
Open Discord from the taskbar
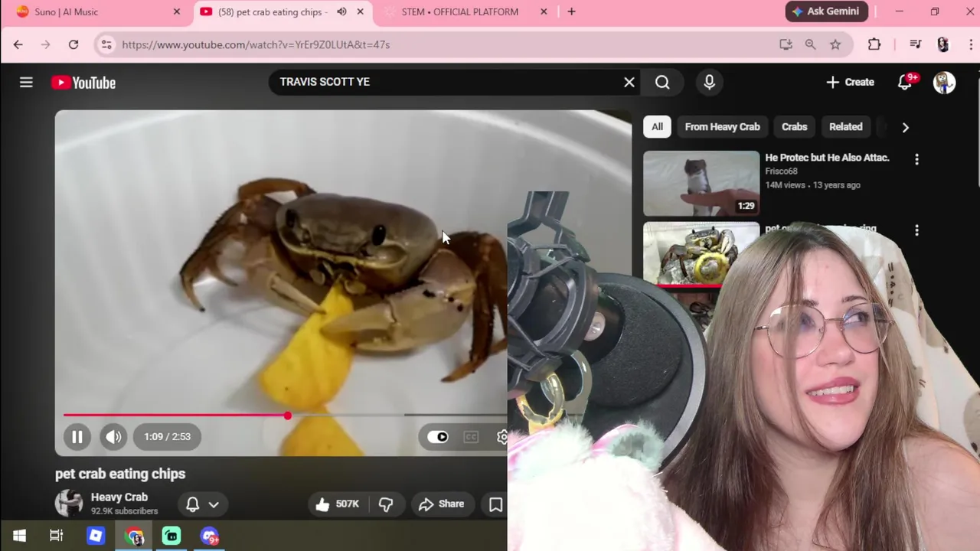[x=210, y=536]
